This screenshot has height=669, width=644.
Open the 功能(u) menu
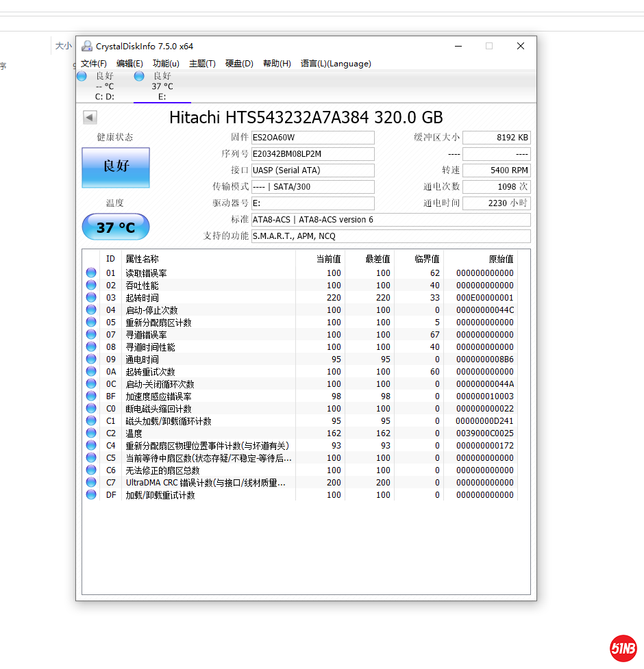(x=166, y=64)
